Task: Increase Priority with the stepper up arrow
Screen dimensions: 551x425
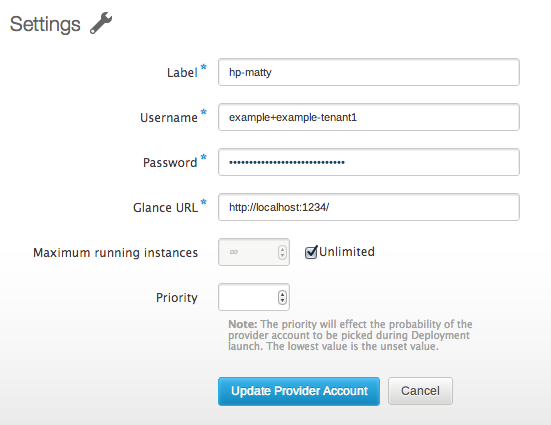Action: (282, 294)
